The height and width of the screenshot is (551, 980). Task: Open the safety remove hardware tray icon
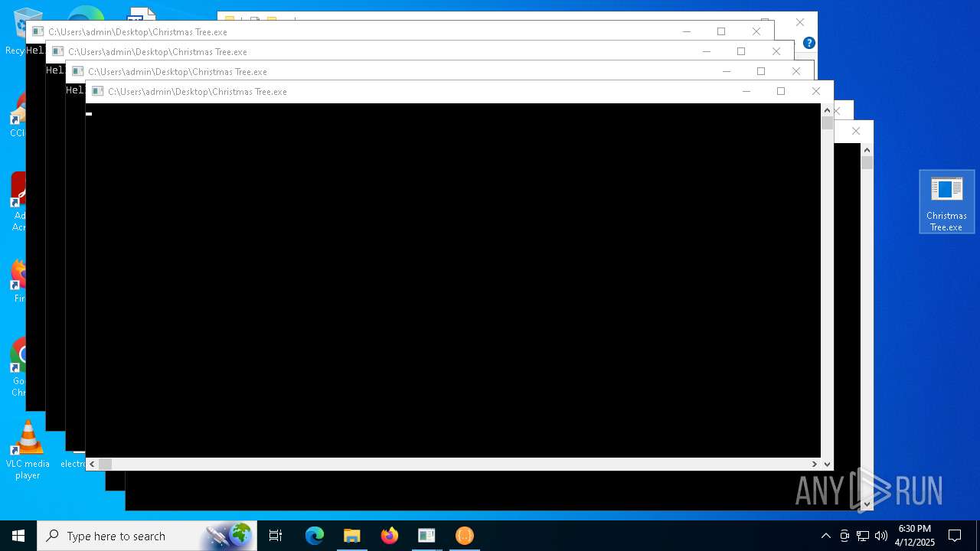(844, 536)
